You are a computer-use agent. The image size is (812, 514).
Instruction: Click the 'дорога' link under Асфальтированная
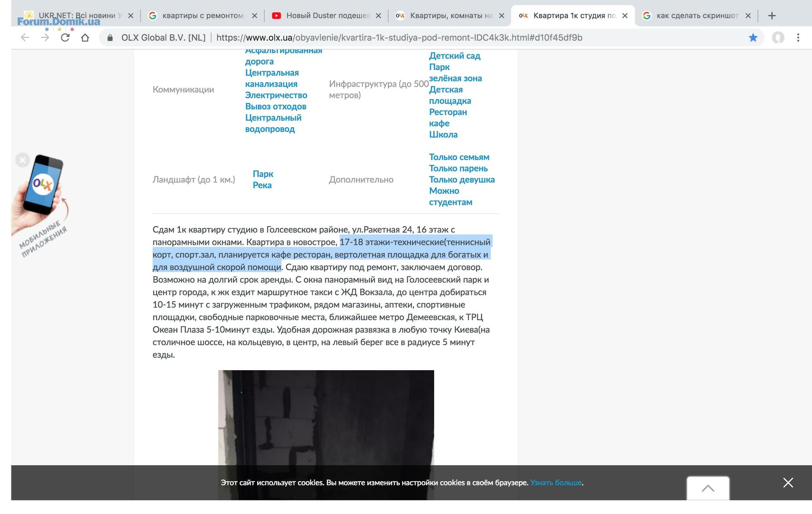click(x=259, y=61)
